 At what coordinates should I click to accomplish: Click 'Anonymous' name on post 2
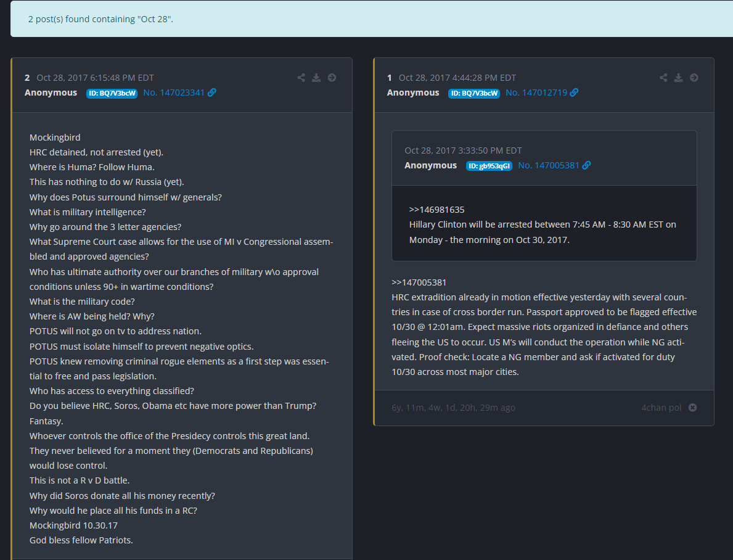(51, 93)
